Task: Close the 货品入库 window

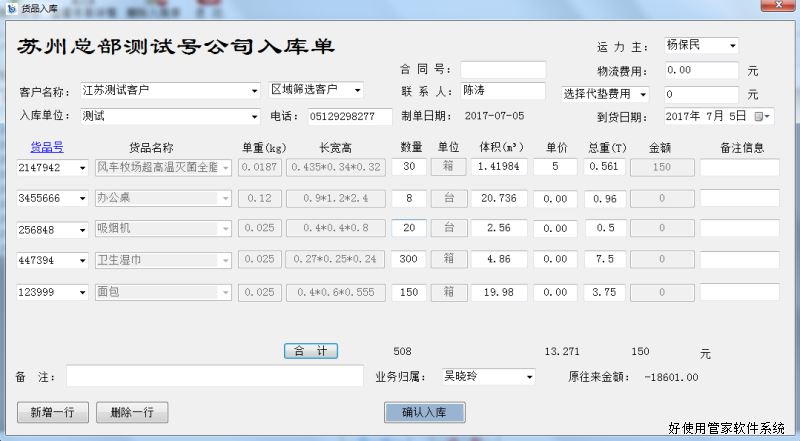Action: [774, 7]
